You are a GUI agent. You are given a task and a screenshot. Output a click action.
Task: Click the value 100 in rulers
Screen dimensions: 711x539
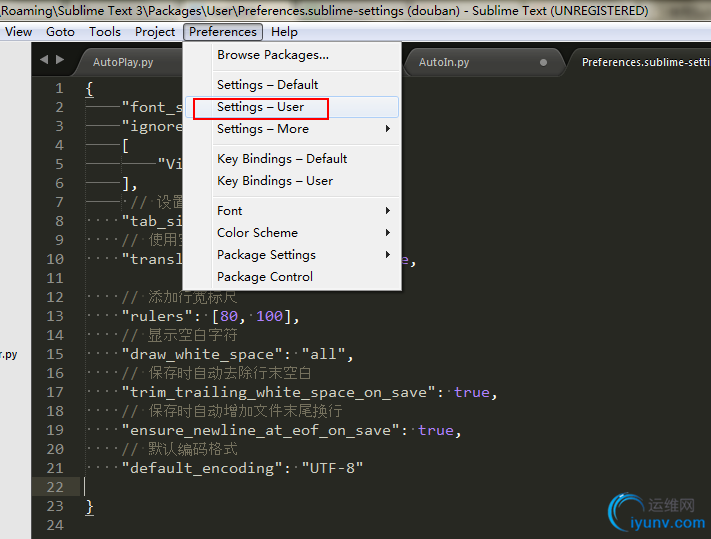point(269,316)
